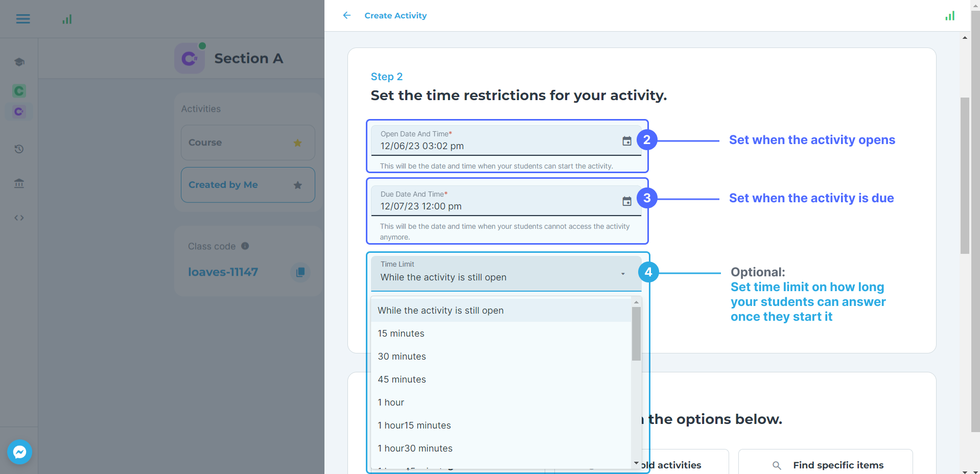The height and width of the screenshot is (474, 980).
Task: Open the history icon in sidebar
Action: pyautogui.click(x=19, y=149)
